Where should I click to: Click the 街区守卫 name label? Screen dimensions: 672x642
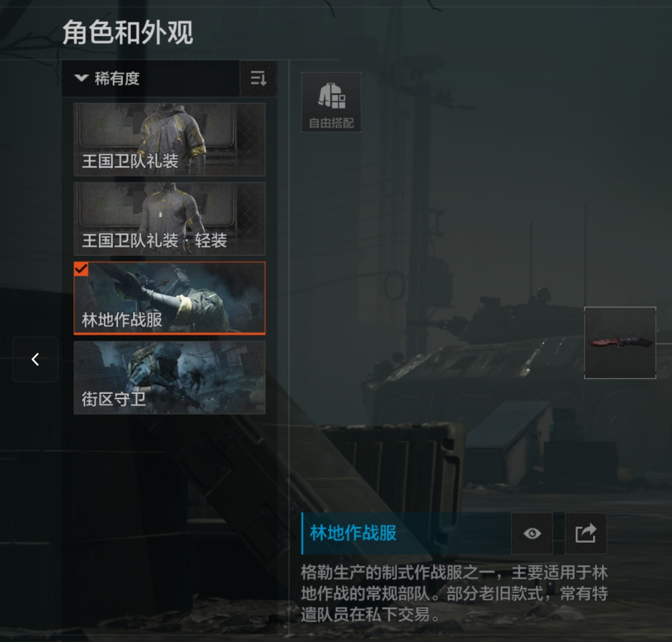114,399
